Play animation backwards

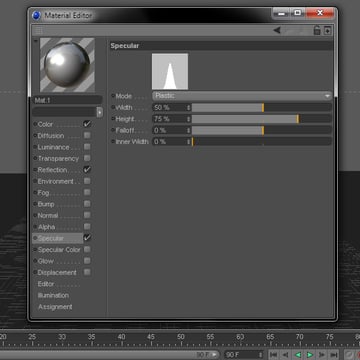tap(298, 355)
